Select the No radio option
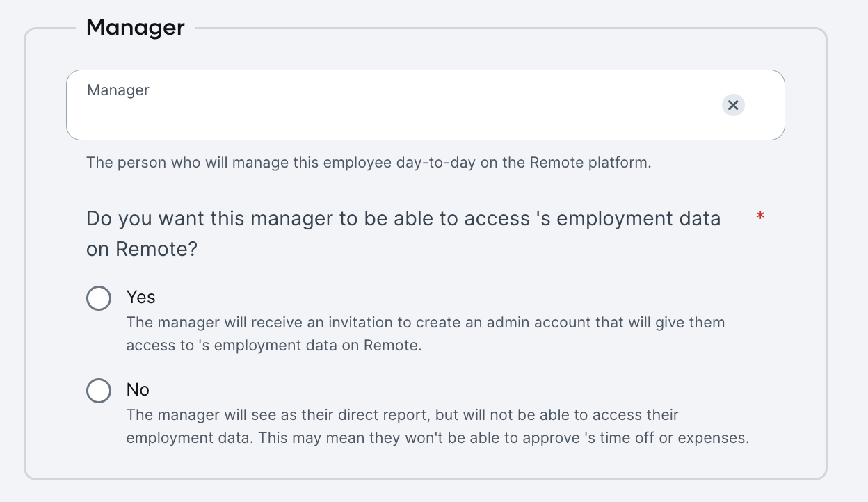Image resolution: width=868 pixels, height=502 pixels. [x=99, y=391]
